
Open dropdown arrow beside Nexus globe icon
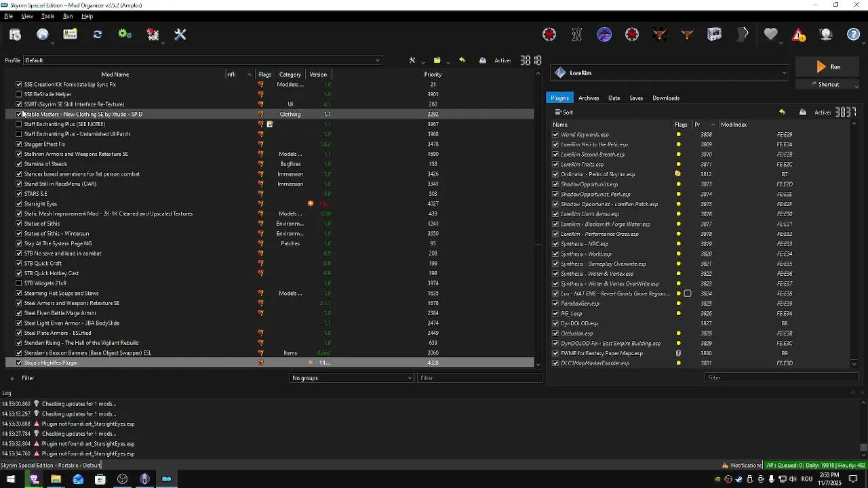(53, 43)
